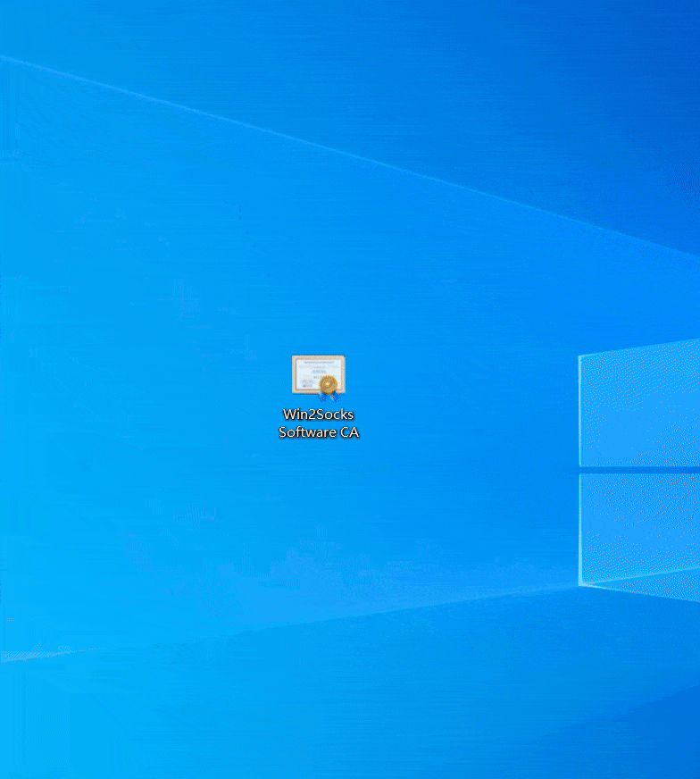
Task: Click the "Win2Socks" text in the icon label
Action: pos(318,415)
